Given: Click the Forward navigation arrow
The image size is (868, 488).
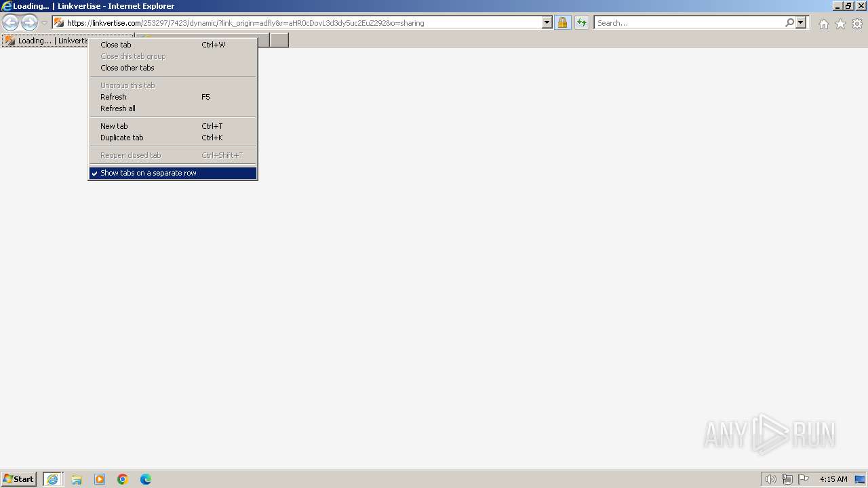Looking at the screenshot, I should pos(29,23).
